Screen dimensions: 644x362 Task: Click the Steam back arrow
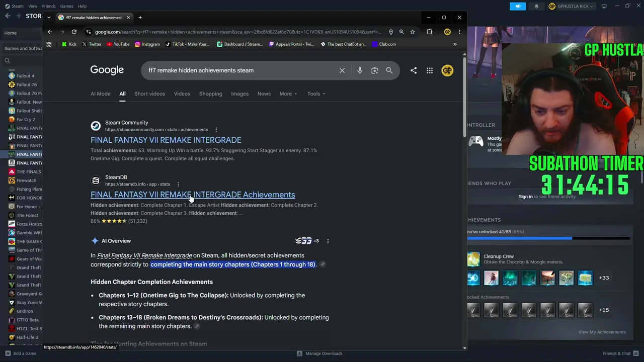pos(8,16)
